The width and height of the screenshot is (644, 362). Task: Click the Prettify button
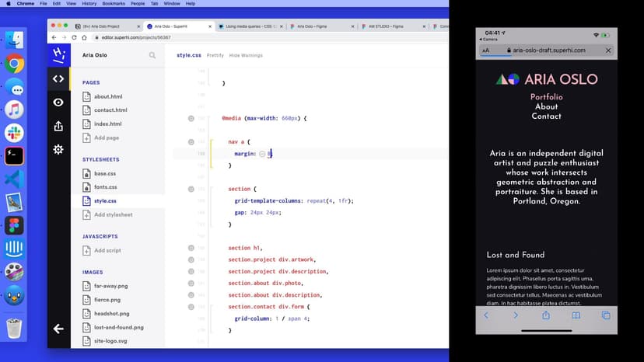click(x=215, y=55)
